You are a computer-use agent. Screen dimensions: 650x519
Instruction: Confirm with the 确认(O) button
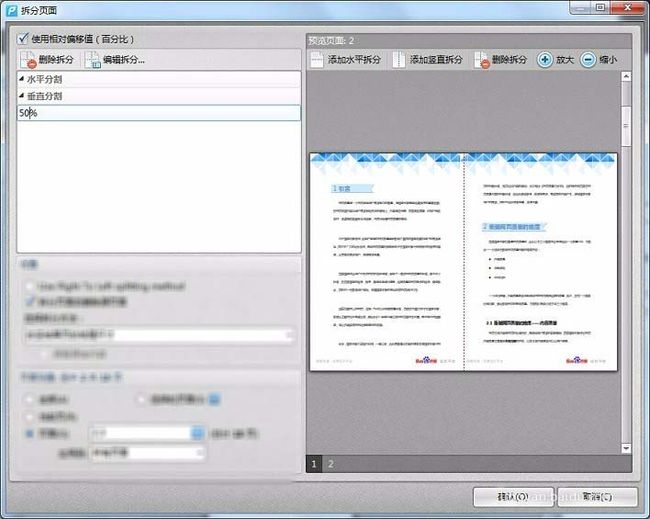point(513,496)
